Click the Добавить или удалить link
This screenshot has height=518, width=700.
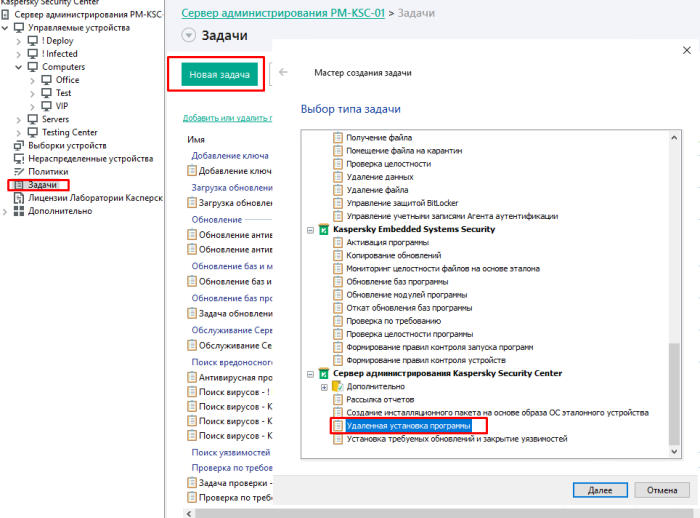click(227, 118)
